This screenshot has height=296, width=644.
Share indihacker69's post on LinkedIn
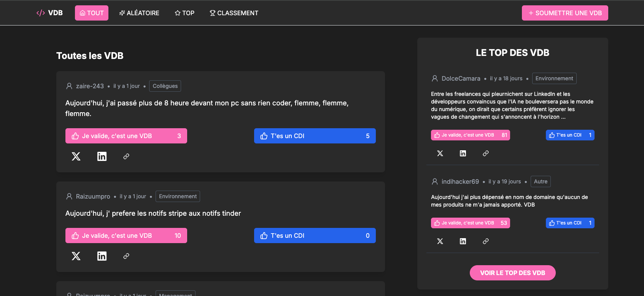tap(463, 241)
